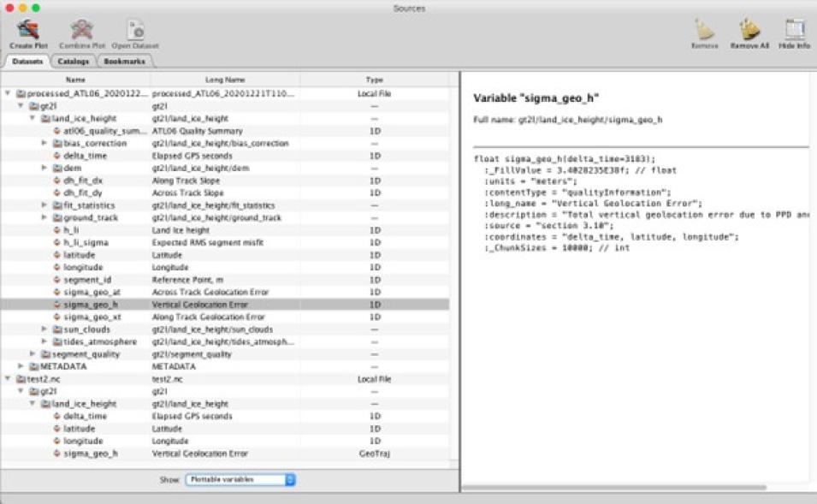
Task: Expand the dem group
Action: 44,168
